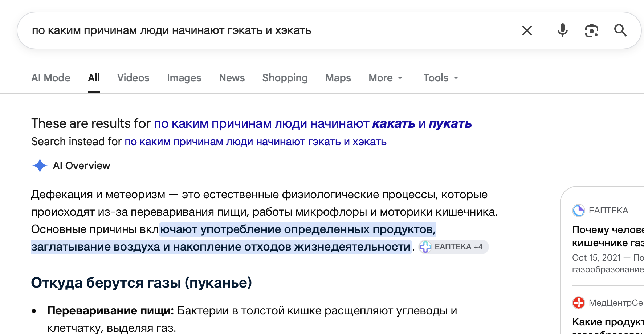644x334 pixels.
Task: Search instead for original гэкать и хэкать query
Action: pos(256,142)
